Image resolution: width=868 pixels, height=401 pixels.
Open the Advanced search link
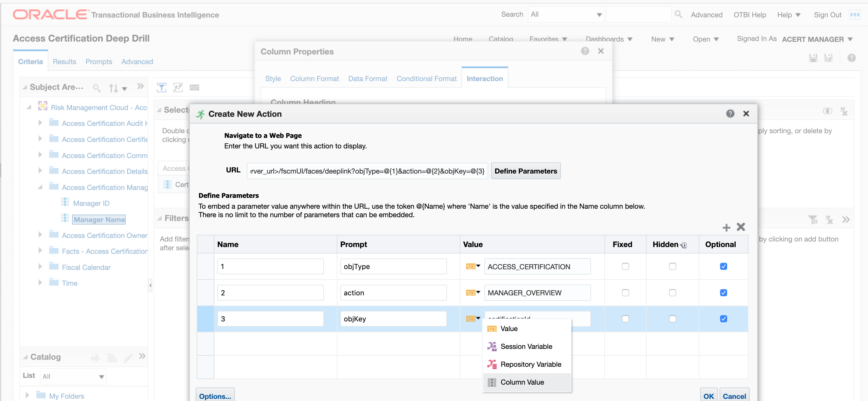(706, 15)
